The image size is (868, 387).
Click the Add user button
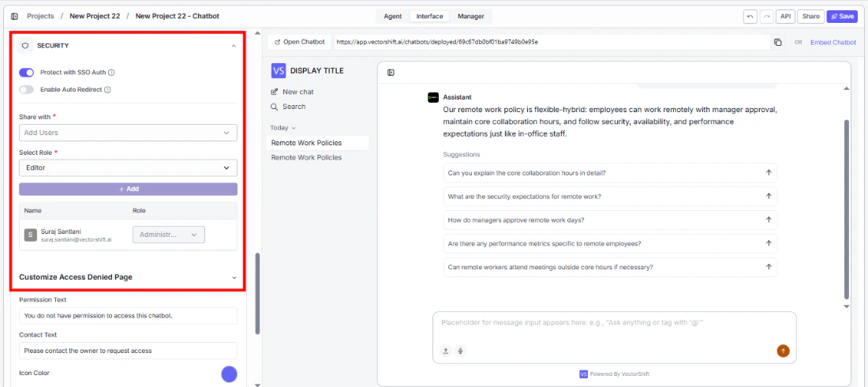point(128,189)
